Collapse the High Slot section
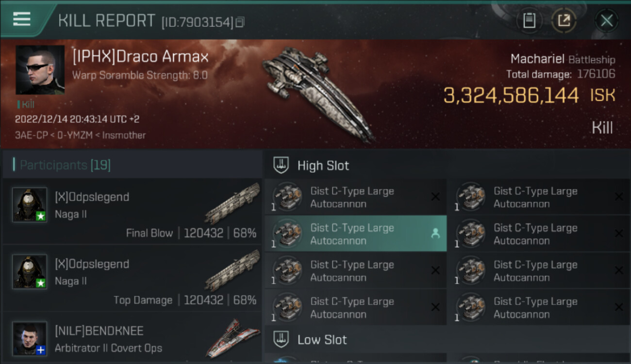 pos(323,165)
